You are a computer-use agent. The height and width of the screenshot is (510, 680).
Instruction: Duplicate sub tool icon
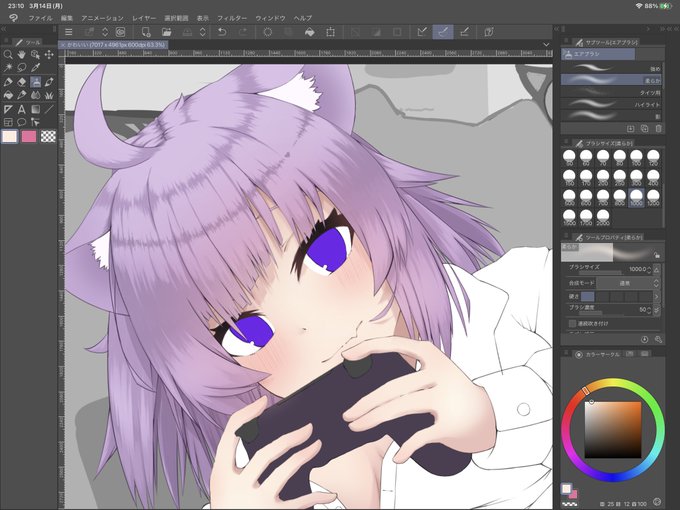(x=644, y=129)
